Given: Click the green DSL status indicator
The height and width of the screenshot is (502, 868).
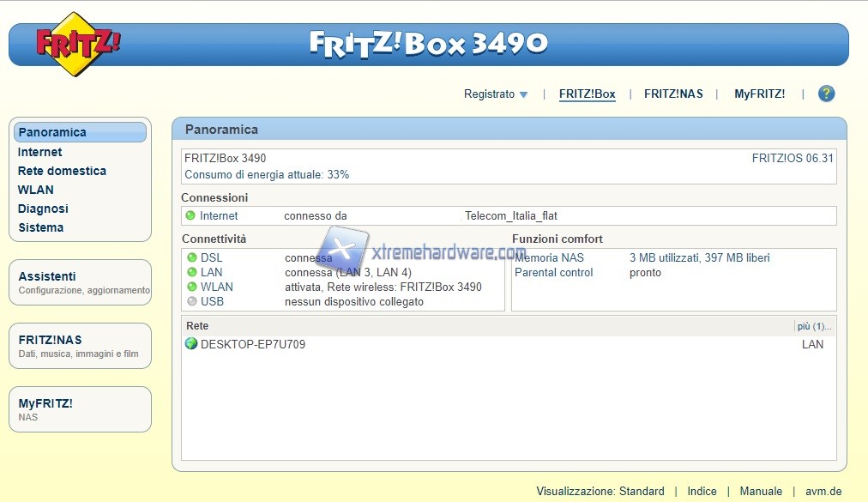Looking at the screenshot, I should tap(191, 258).
